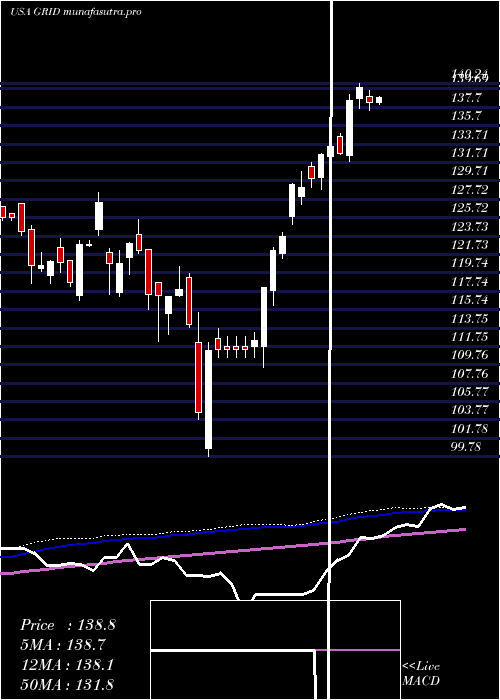This screenshot has height=700, width=500.
Task: Click the topmost white candle near 139
Action: click(x=359, y=93)
